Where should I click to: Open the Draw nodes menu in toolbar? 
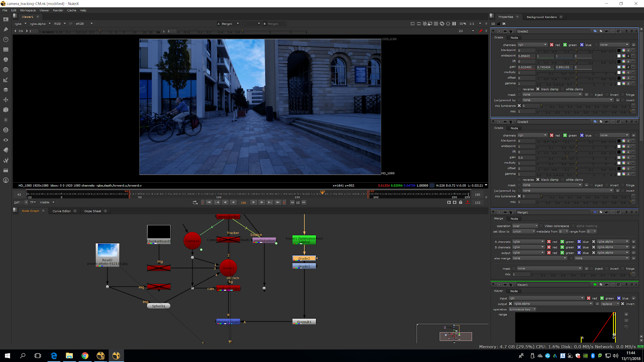pos(6,29)
